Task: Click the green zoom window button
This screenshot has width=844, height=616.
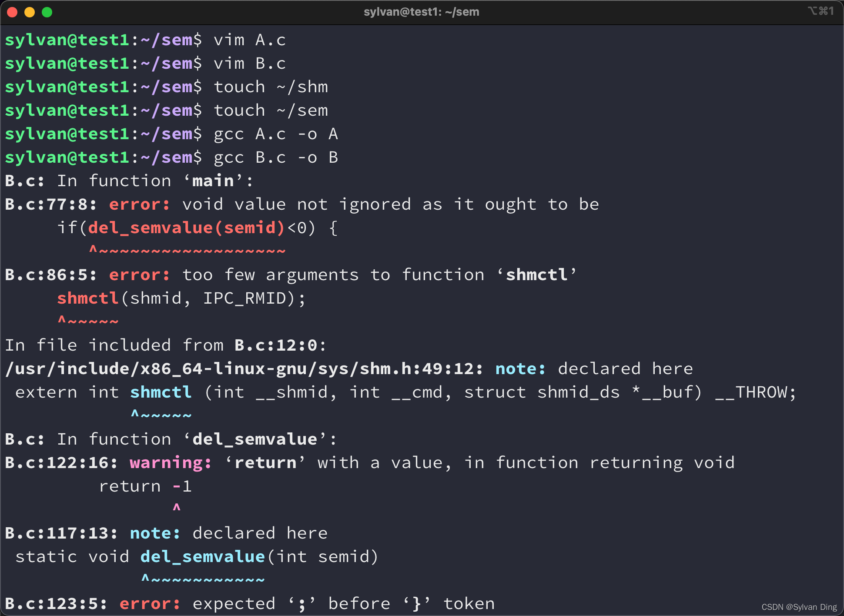Action: [x=47, y=12]
